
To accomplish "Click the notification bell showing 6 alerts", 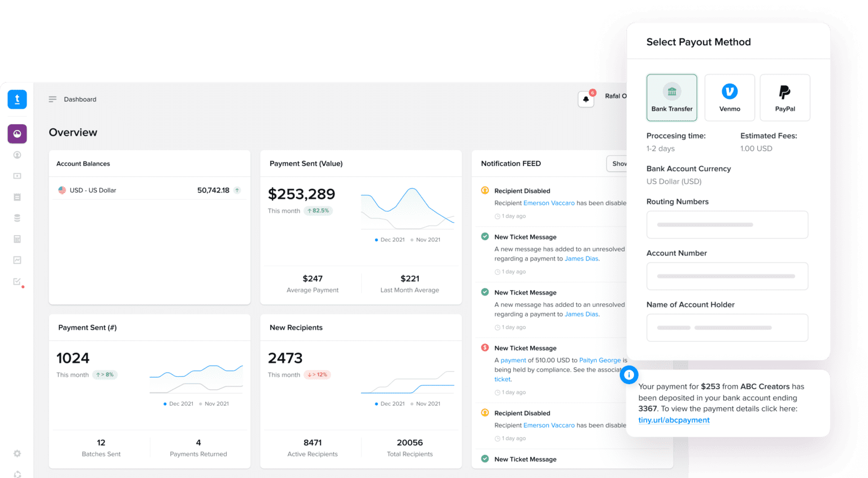I will (585, 98).
